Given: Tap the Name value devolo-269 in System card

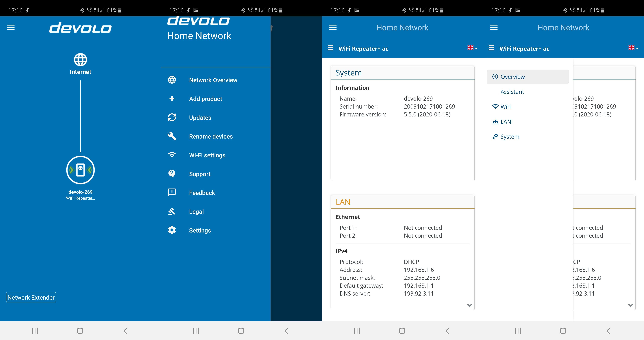Looking at the screenshot, I should [x=418, y=99].
